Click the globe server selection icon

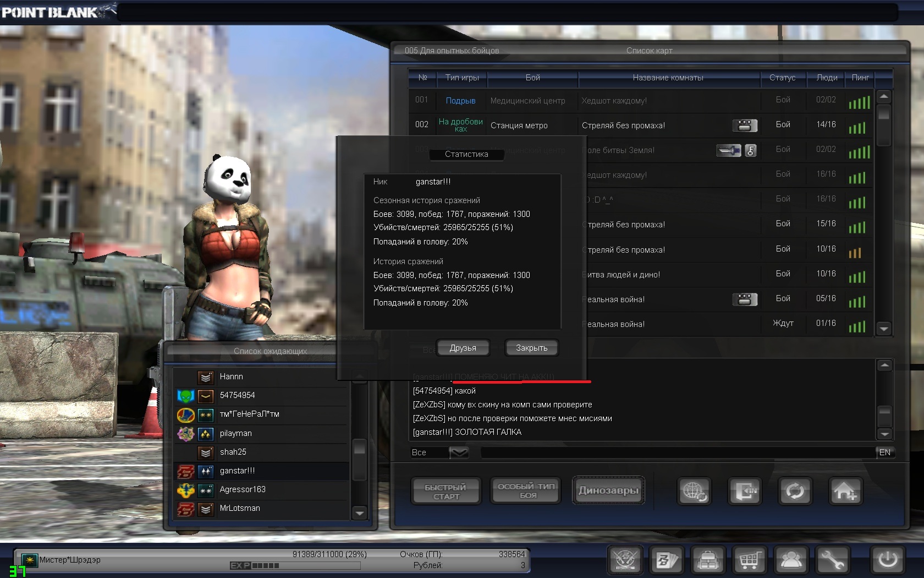(694, 491)
